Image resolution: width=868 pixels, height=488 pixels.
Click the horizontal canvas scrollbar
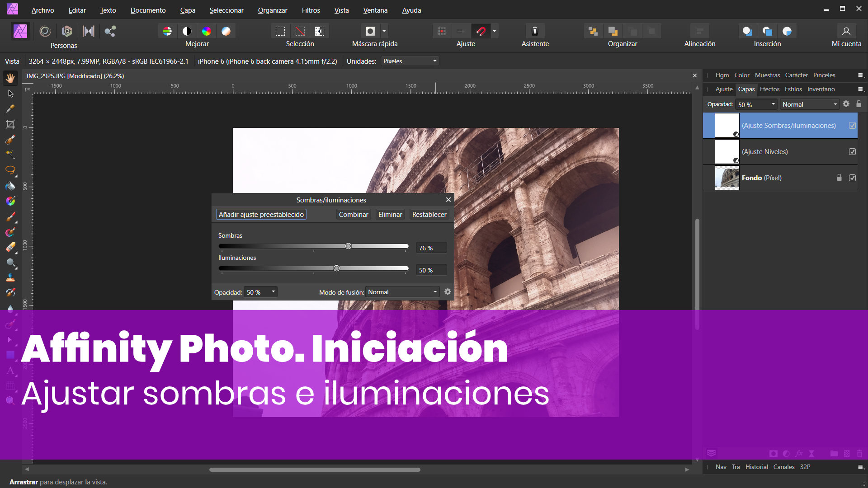click(315, 469)
